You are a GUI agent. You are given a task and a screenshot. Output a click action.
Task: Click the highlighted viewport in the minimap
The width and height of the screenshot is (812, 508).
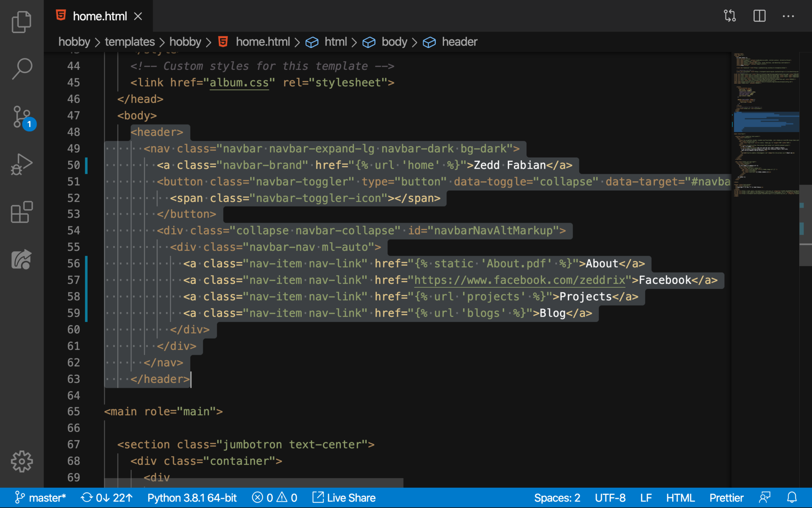click(x=766, y=122)
